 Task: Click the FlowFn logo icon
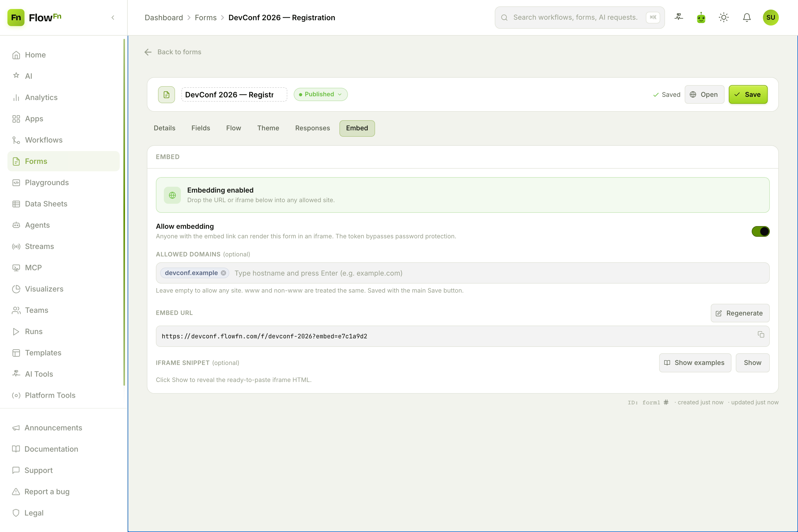coord(16,17)
